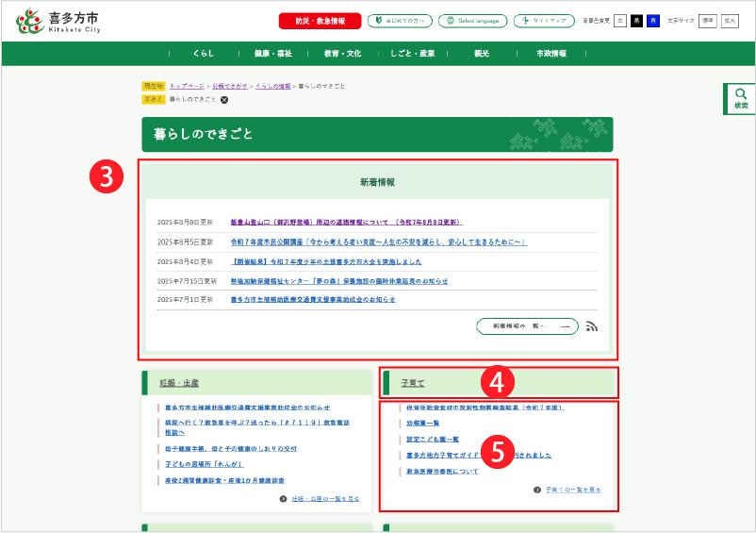The width and height of the screenshot is (756, 533).
Task: Go to トップページ breadcrumb link
Action: pyautogui.click(x=187, y=86)
